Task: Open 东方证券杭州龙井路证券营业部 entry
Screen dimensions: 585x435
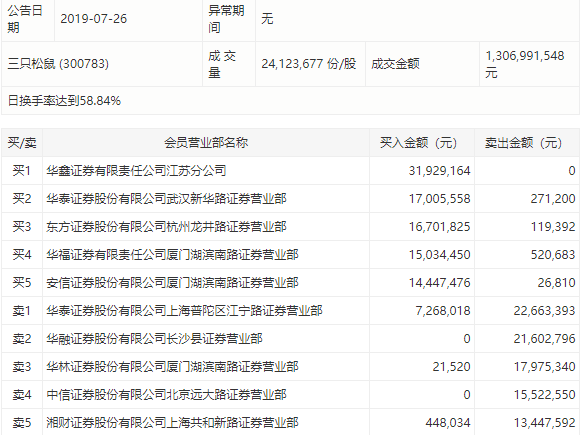Action: pyautogui.click(x=166, y=227)
